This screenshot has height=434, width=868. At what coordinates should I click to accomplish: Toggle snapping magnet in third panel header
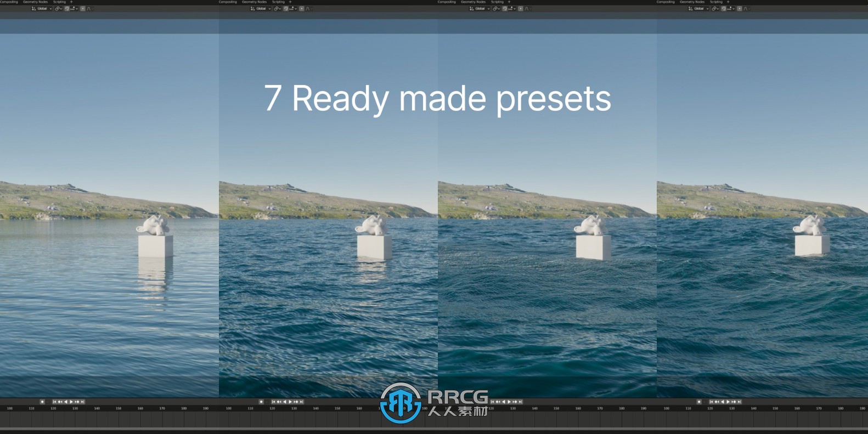(x=505, y=8)
